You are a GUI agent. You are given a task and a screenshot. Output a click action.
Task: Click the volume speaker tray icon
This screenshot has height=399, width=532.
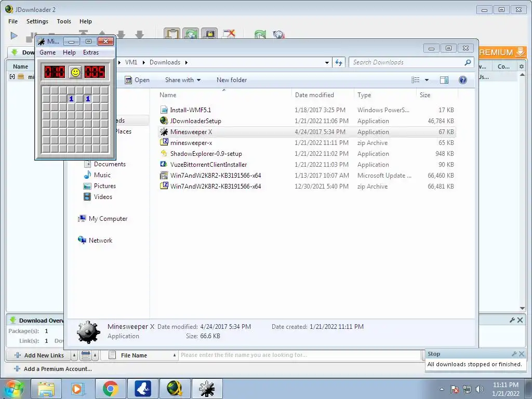point(480,389)
